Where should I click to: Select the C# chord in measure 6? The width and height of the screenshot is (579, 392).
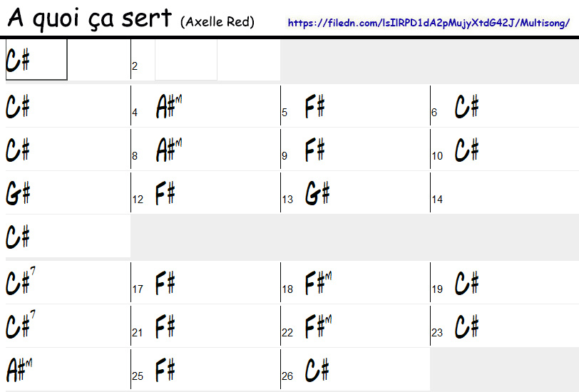[467, 107]
